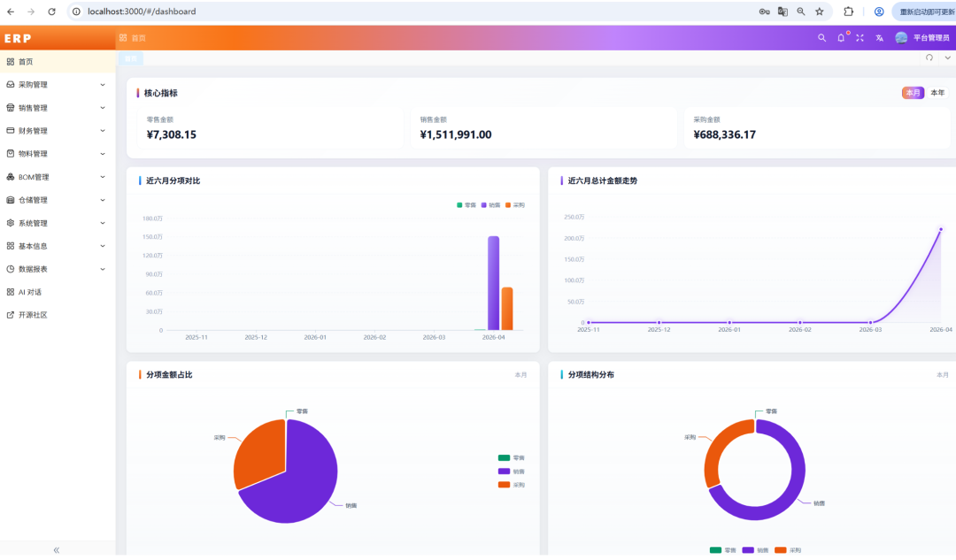The height and width of the screenshot is (560, 956).
Task: Click the orange 2026-04 purchase bar
Action: click(506, 309)
